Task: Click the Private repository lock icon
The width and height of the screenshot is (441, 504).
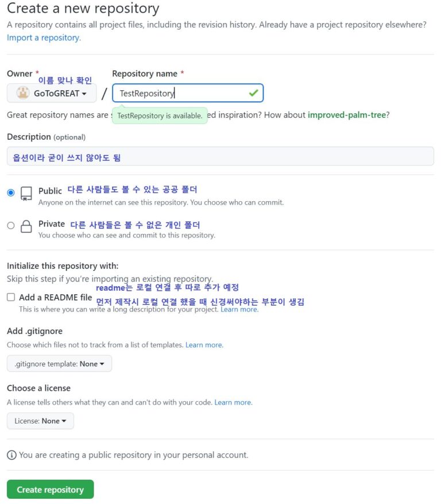Action: (26, 226)
